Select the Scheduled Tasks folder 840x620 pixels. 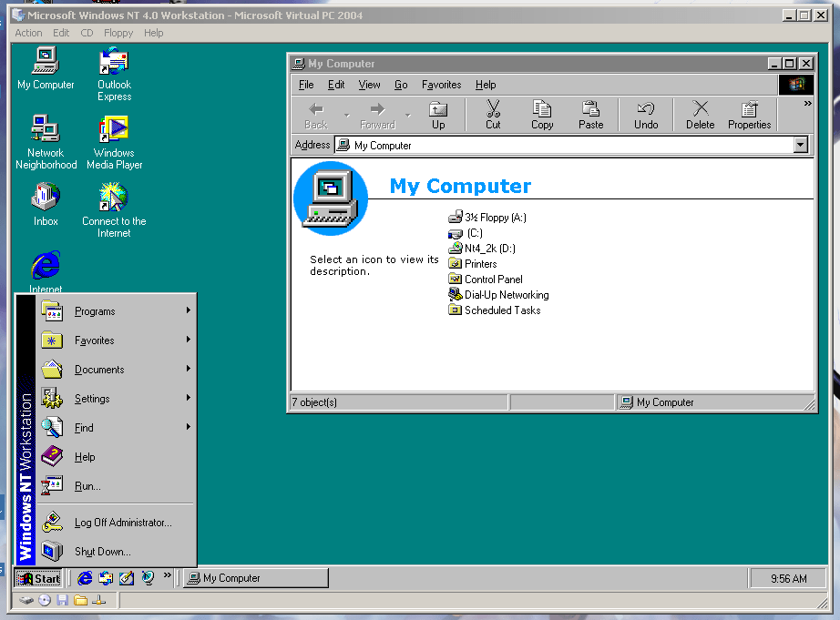pyautogui.click(x=495, y=310)
